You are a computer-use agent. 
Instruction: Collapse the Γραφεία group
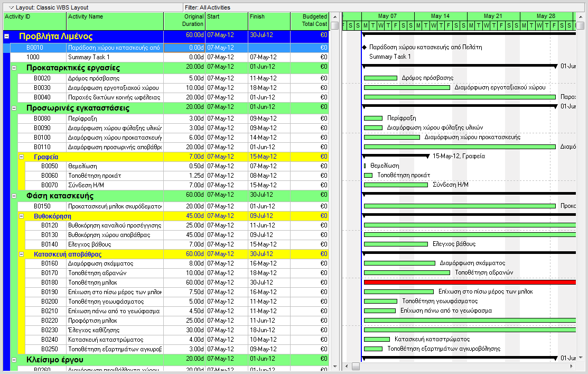(21, 157)
